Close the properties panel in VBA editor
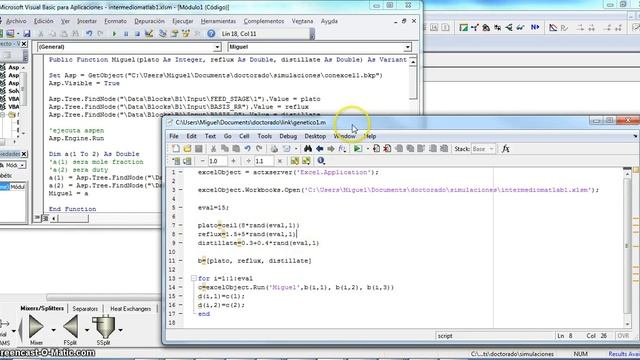The height and width of the screenshot is (360, 640). pyautogui.click(x=24, y=154)
